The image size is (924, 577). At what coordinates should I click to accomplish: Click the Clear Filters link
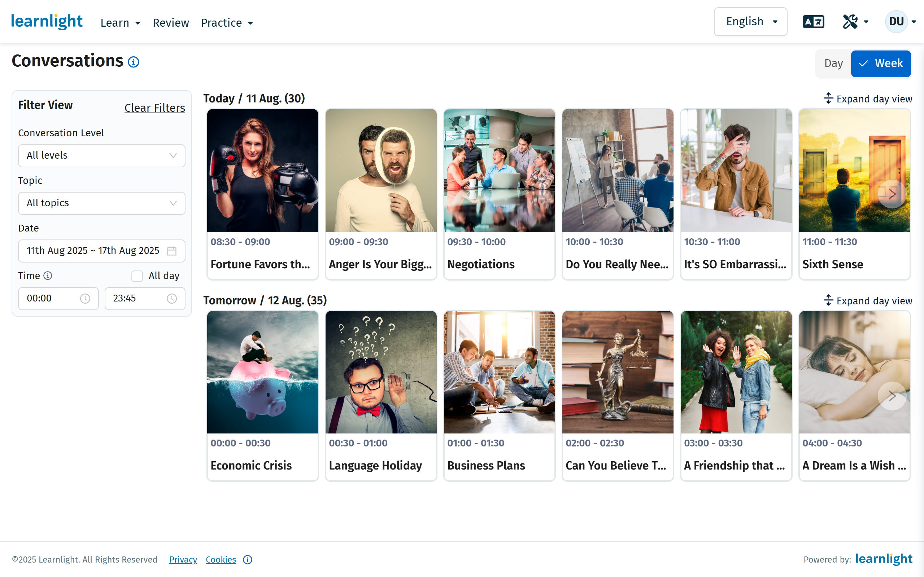click(154, 108)
